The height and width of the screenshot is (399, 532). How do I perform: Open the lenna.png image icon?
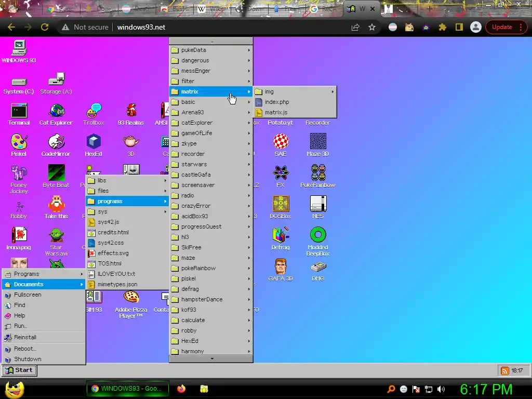(19, 239)
